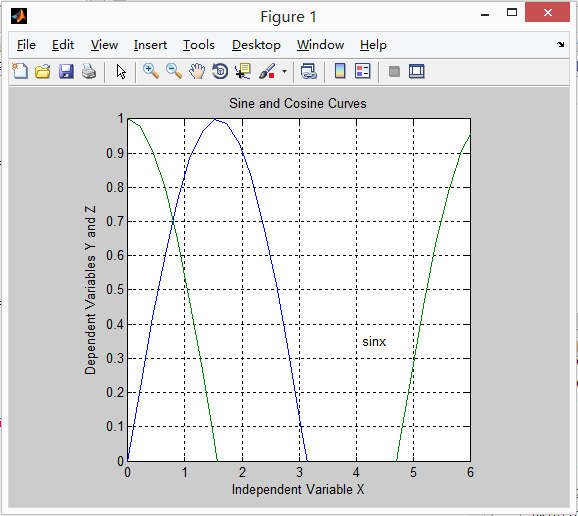Close the Figure 1 window
This screenshot has width=578, height=516.
coord(547,13)
